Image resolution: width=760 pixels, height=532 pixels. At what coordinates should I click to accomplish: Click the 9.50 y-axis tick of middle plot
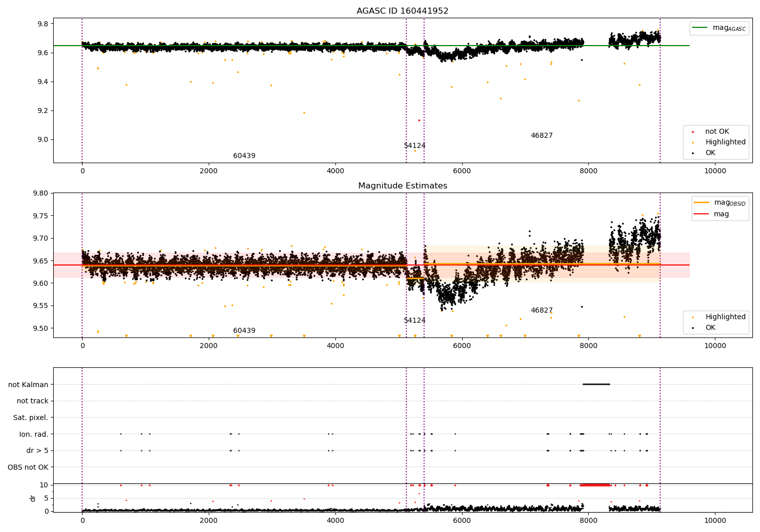pyautogui.click(x=40, y=328)
